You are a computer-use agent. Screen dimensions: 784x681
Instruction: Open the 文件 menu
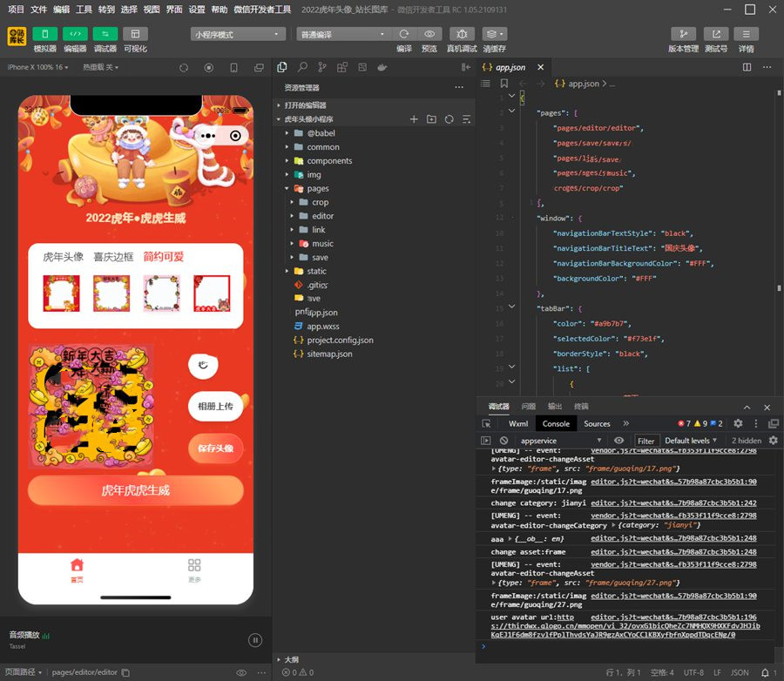pyautogui.click(x=38, y=9)
